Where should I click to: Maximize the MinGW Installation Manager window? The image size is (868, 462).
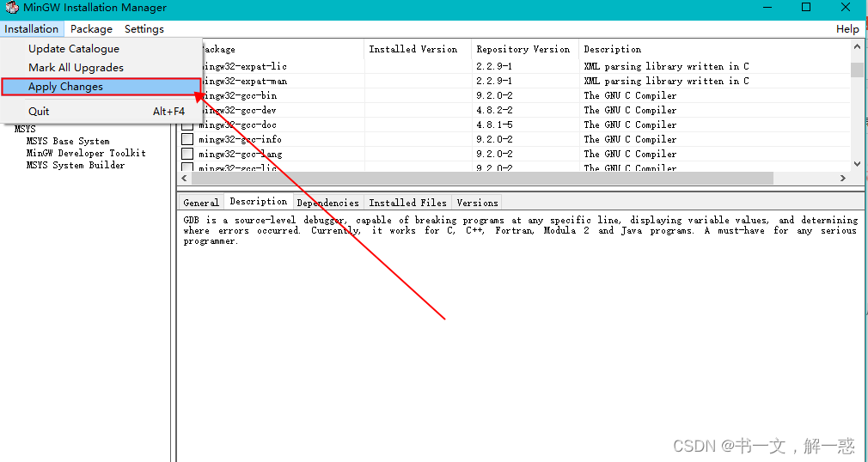point(806,7)
